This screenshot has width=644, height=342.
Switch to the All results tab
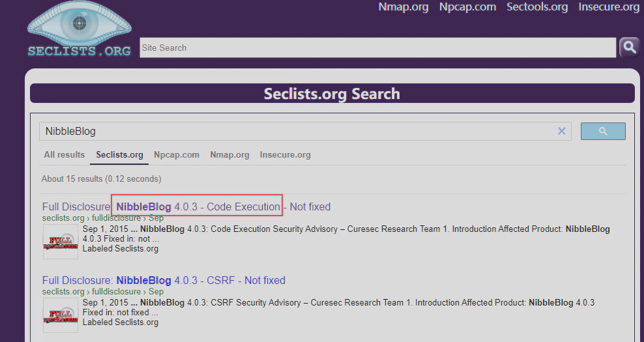[64, 155]
